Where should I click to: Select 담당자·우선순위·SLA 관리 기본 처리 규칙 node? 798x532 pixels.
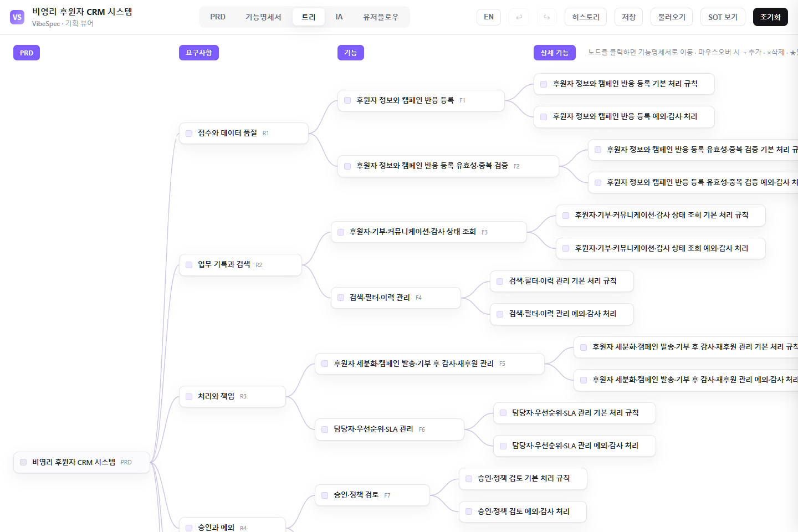point(575,413)
